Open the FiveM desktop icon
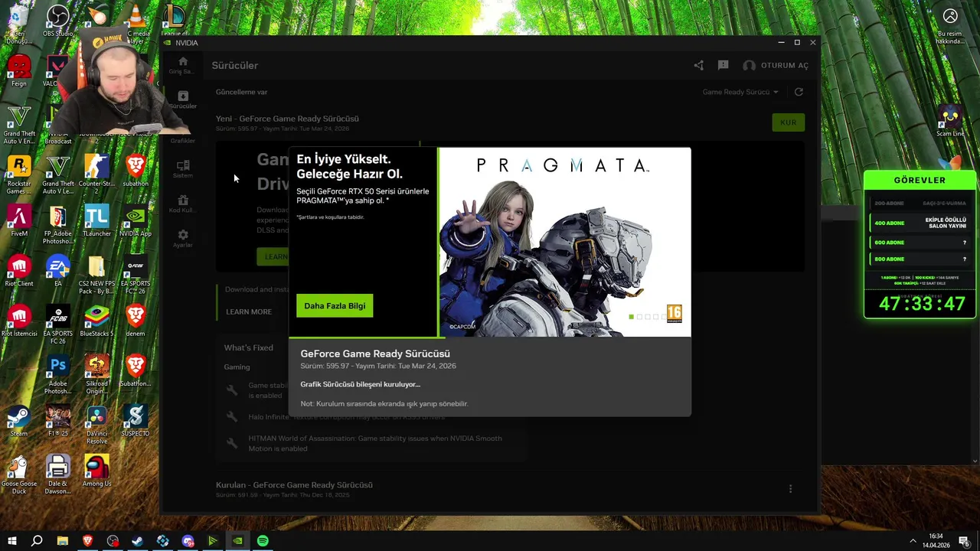The width and height of the screenshot is (980, 551). pos(19,221)
